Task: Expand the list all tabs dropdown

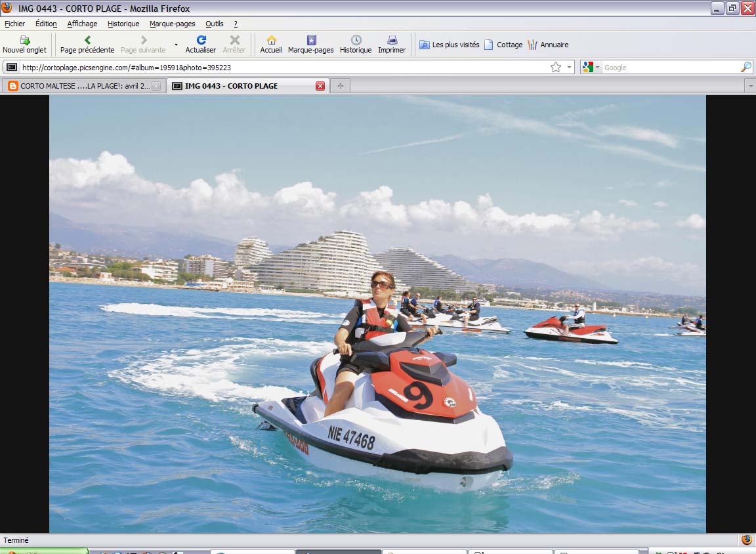Action: [749, 86]
